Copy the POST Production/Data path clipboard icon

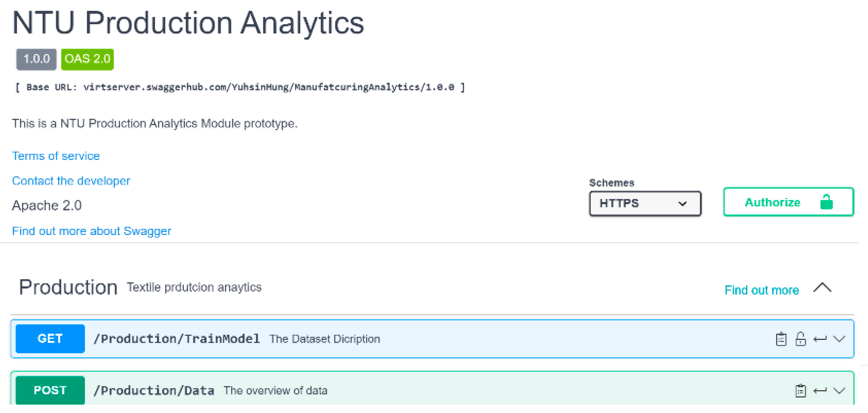(800, 390)
